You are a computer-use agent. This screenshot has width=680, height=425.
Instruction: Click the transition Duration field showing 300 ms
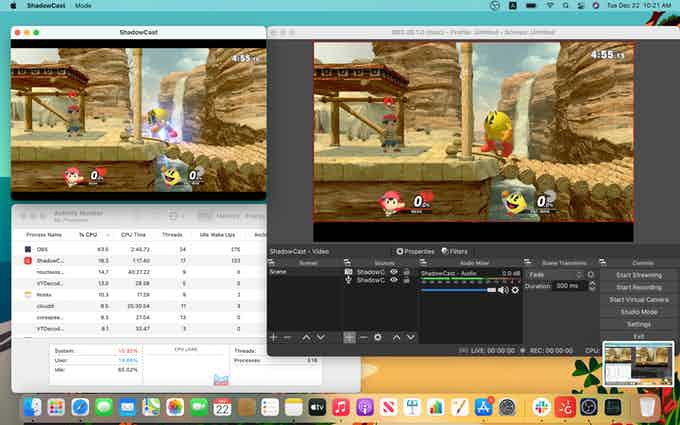tap(570, 286)
